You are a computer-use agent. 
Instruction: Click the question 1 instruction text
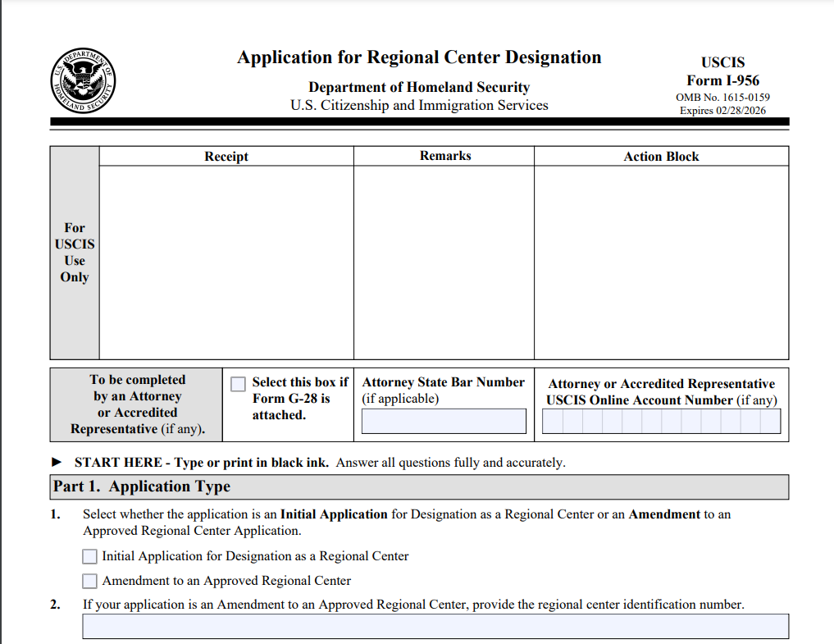pyautogui.click(x=407, y=522)
